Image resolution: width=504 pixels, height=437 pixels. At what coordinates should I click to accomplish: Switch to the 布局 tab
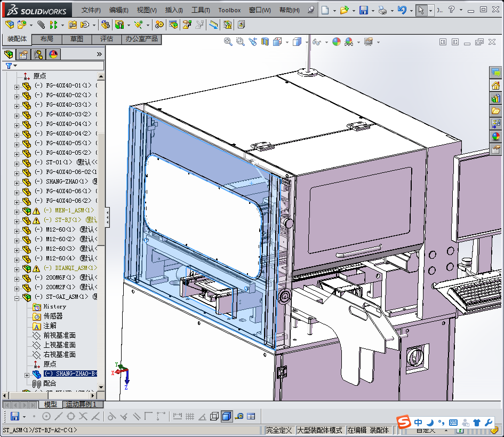(x=47, y=39)
